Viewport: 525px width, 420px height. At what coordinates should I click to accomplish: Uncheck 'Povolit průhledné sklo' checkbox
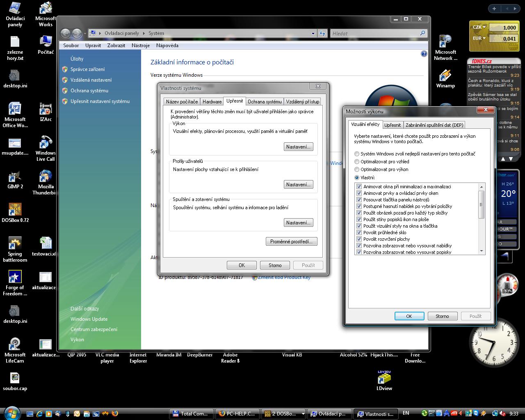(359, 233)
